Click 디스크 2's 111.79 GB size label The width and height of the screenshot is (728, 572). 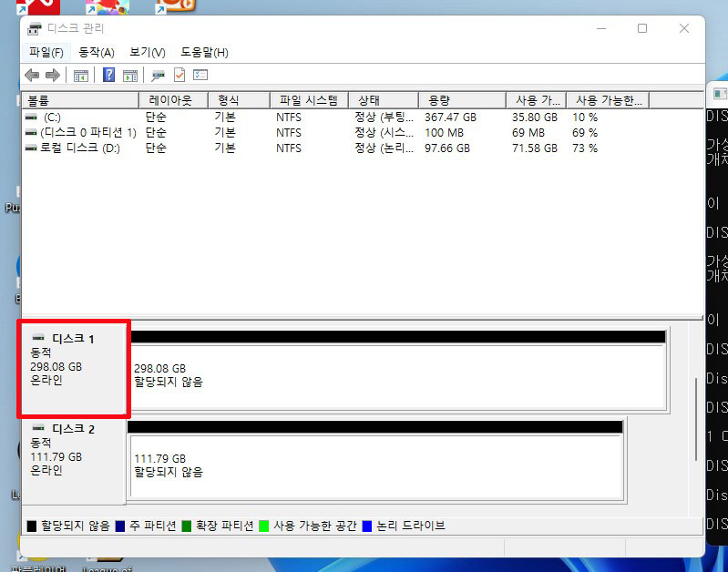(56, 457)
